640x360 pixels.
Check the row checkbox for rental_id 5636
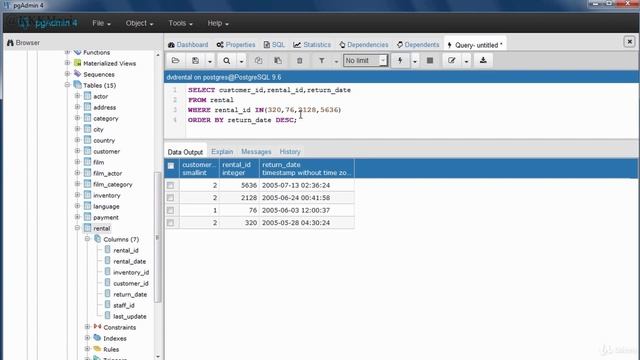click(x=171, y=185)
